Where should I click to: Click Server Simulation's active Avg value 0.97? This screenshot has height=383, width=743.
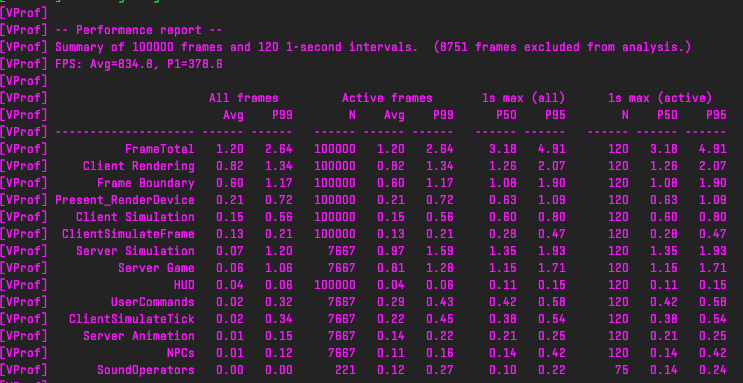coord(391,251)
